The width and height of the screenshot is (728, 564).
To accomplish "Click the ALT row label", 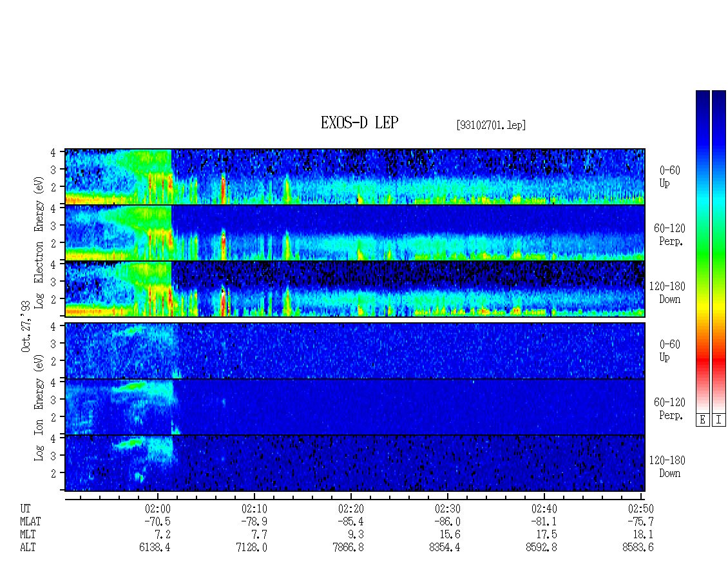I will (28, 548).
